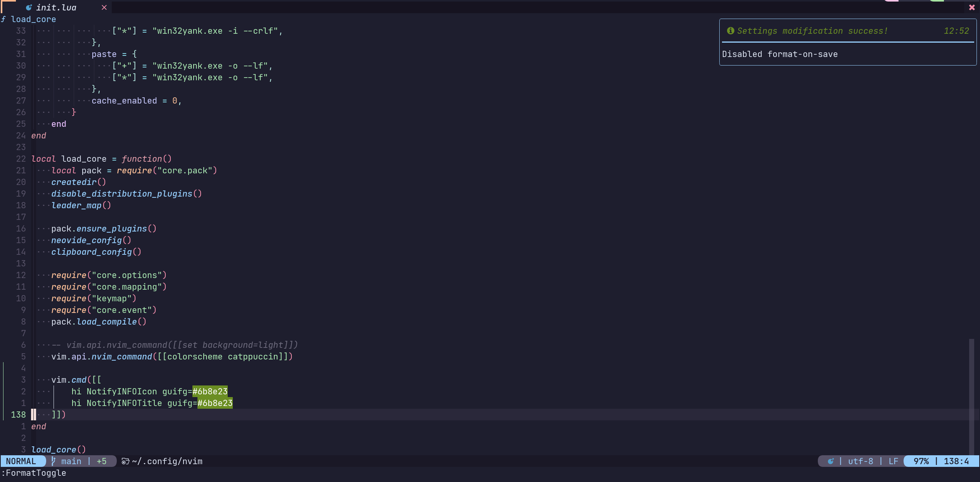Select the main branch name in the statusline

tap(71, 461)
